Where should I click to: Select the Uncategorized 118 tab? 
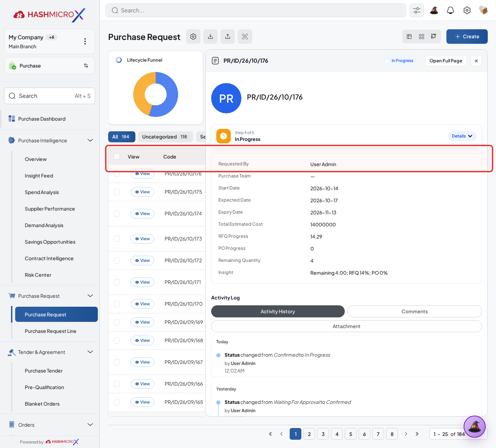[x=165, y=137]
